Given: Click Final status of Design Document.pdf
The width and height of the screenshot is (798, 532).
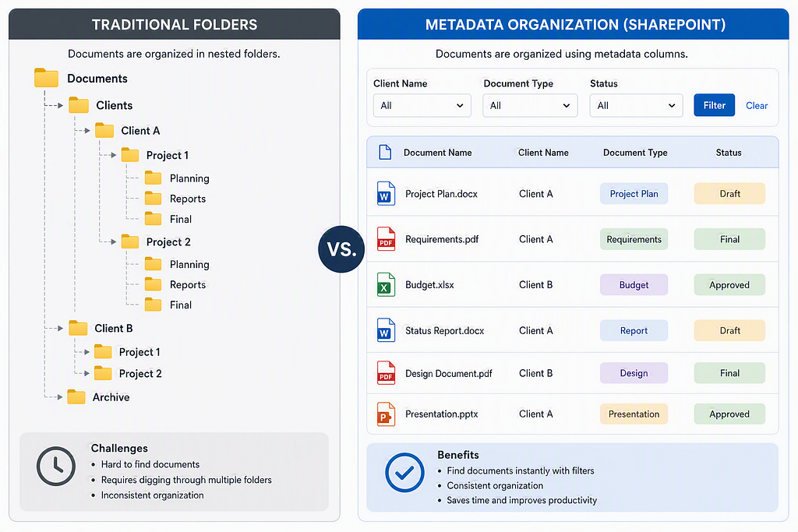Looking at the screenshot, I should coord(729,373).
